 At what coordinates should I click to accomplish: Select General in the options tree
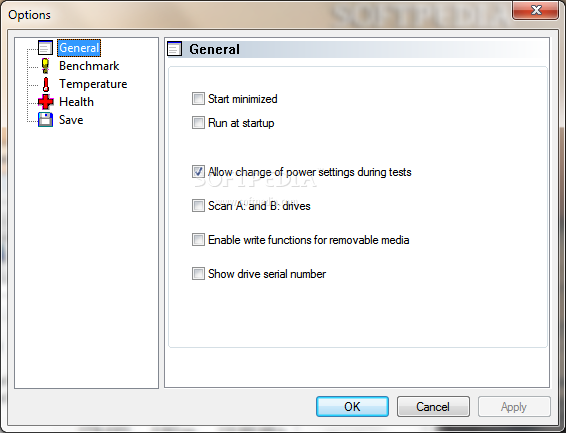point(79,48)
